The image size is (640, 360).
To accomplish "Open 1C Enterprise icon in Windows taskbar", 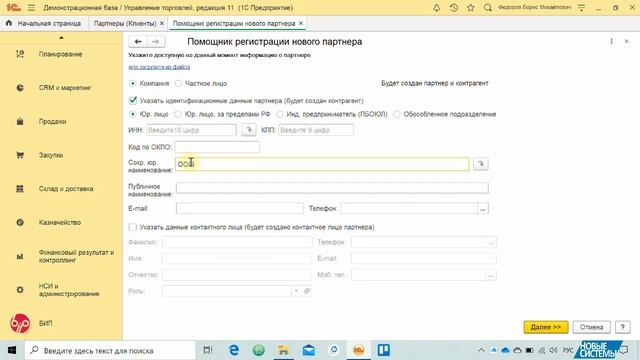I will [x=358, y=350].
